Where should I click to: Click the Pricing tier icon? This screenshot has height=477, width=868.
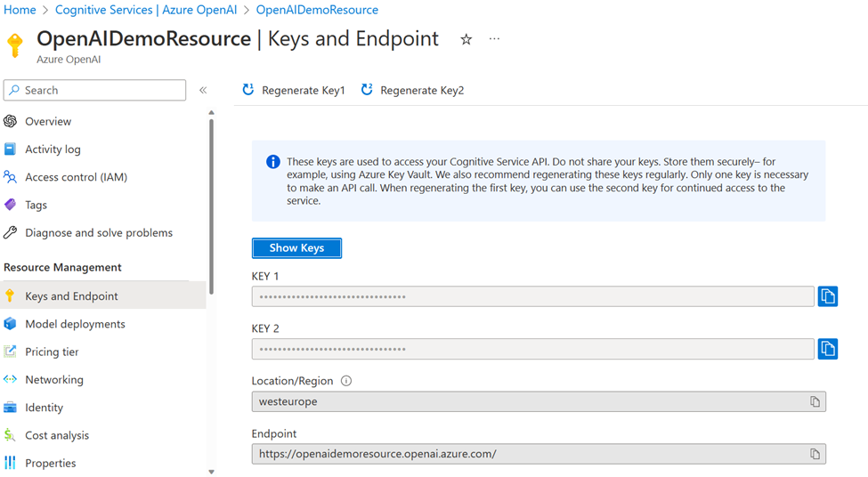coord(10,351)
